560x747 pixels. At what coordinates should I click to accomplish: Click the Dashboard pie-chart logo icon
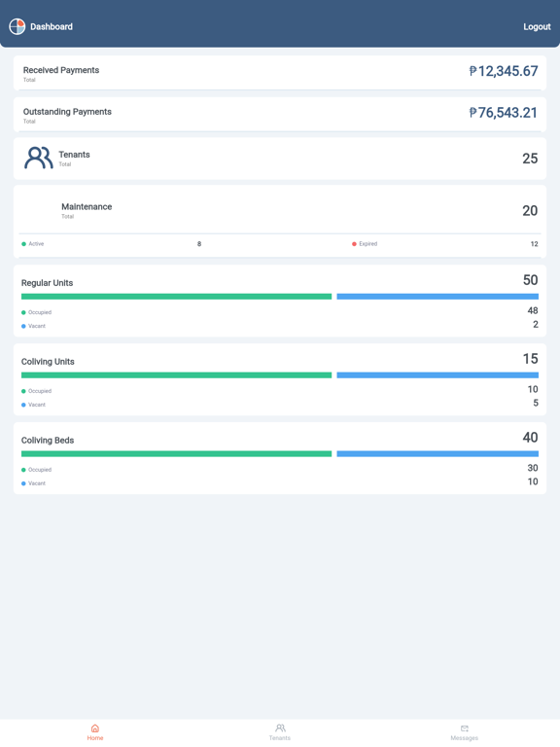[17, 26]
